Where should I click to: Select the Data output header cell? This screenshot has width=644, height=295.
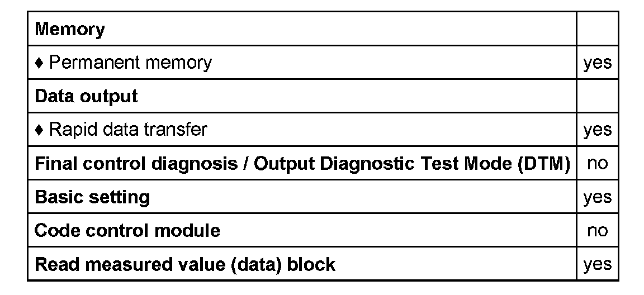point(86,96)
